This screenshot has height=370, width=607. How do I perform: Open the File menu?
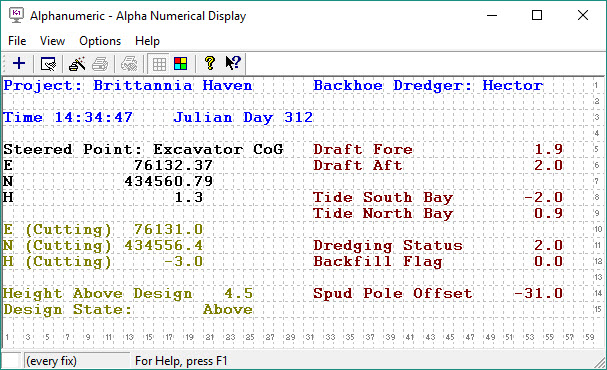click(17, 41)
